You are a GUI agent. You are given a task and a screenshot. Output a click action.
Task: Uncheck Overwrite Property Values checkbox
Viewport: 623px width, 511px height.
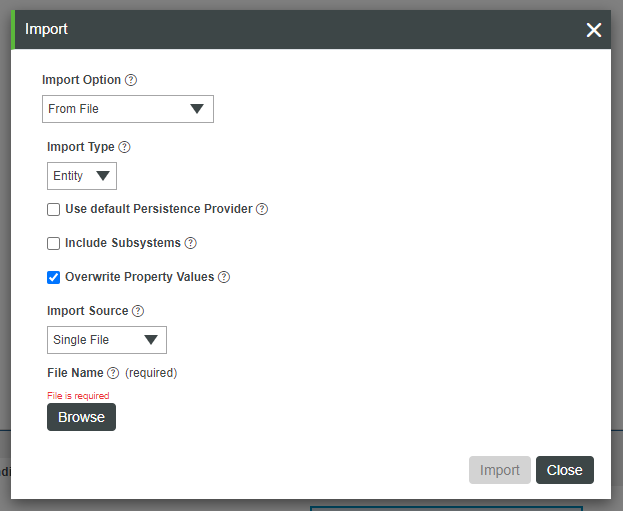(54, 277)
